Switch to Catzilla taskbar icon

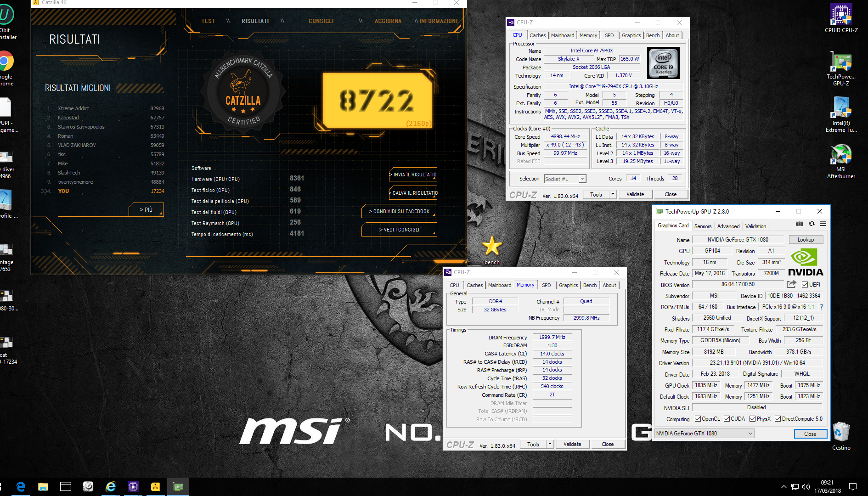pos(156,486)
